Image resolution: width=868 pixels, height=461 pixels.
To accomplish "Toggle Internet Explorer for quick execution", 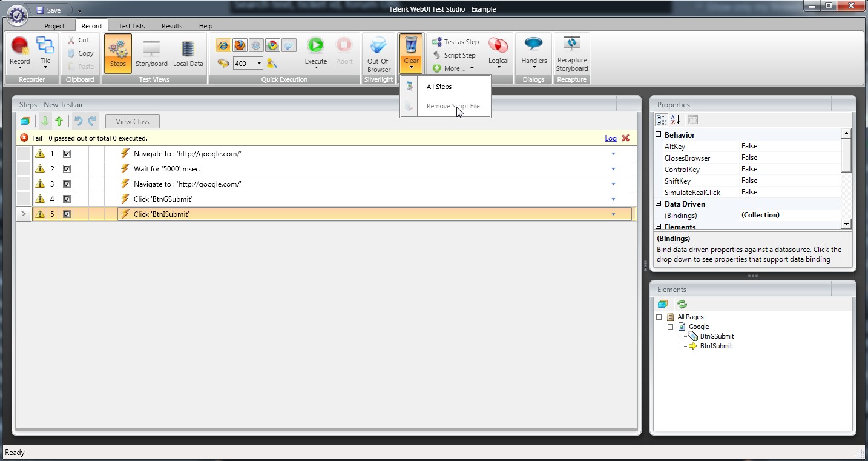I will (223, 45).
